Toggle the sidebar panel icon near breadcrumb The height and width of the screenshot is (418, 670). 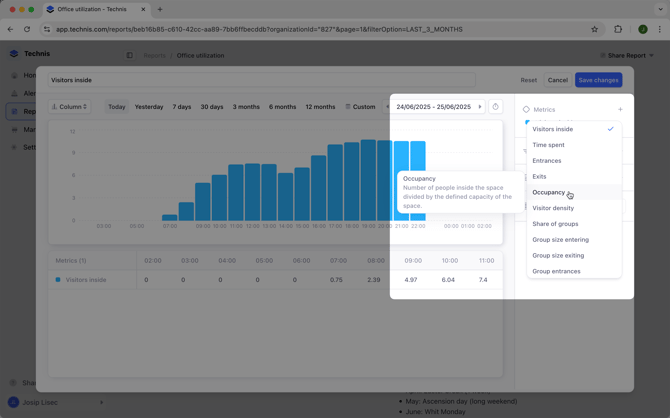pos(130,56)
